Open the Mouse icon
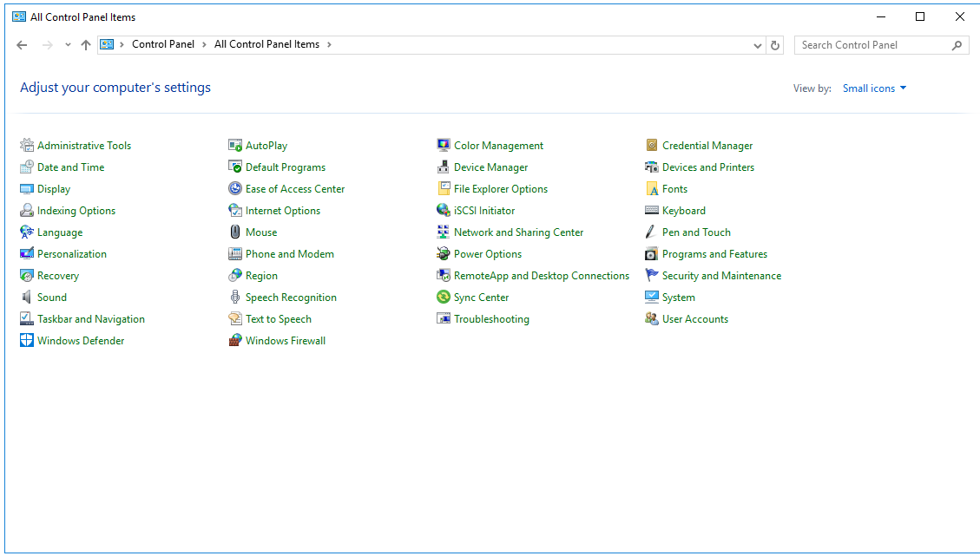Screen dimensions: 980x556 click(235, 232)
